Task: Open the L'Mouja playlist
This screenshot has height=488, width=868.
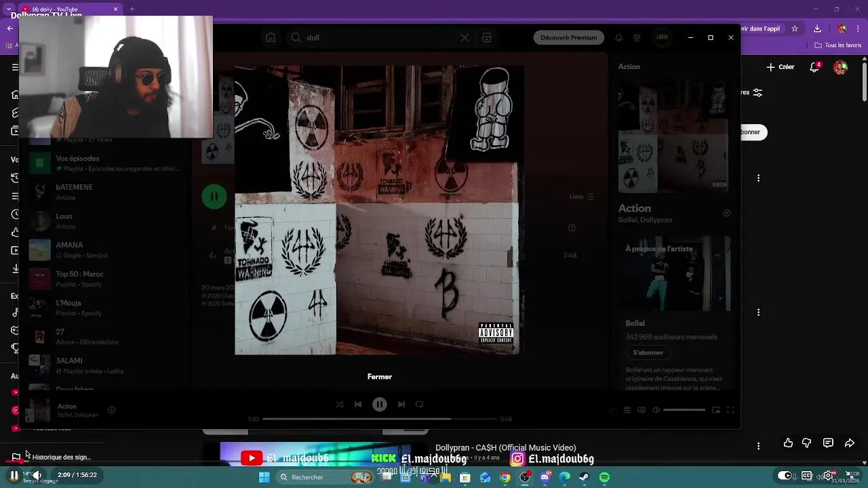Action: pos(105,308)
